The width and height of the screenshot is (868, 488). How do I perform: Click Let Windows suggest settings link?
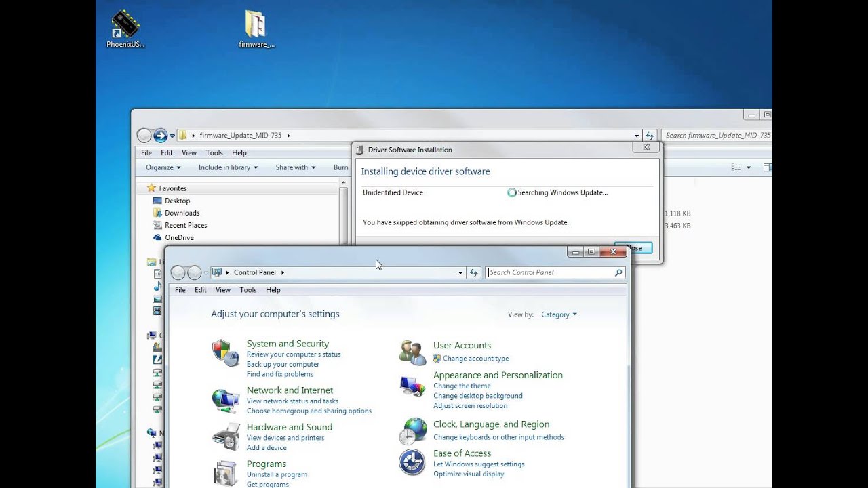(479, 464)
